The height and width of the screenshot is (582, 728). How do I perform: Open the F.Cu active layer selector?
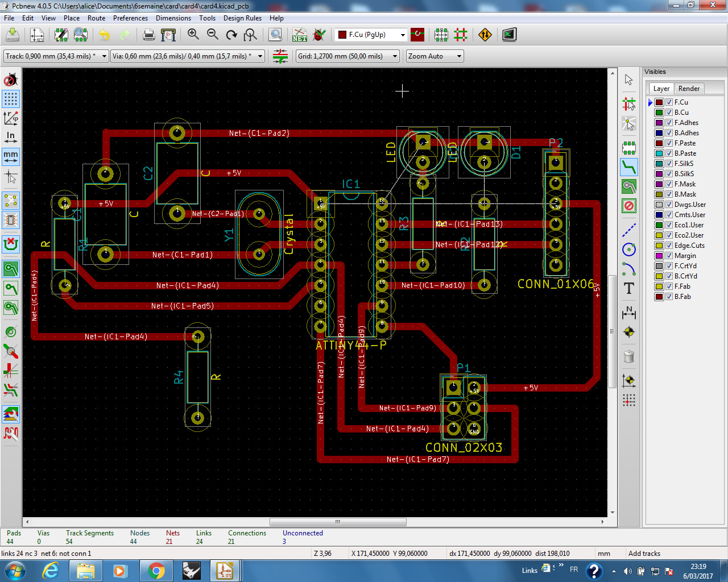[x=371, y=35]
